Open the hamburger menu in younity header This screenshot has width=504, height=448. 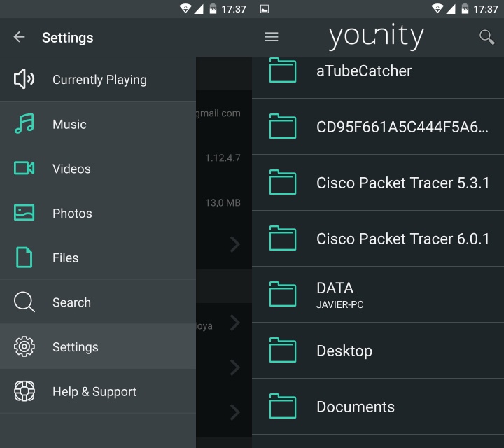272,37
